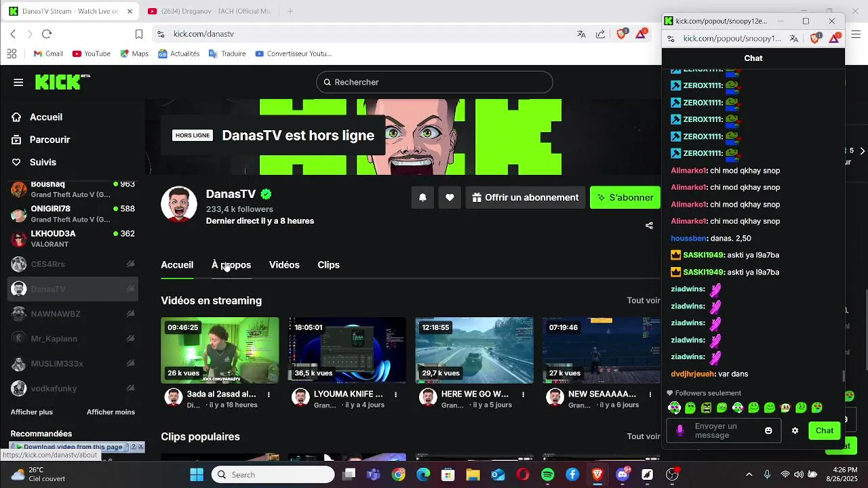This screenshot has width=868, height=488.
Task: Open LKHOUD3A channel in sidebar
Action: (73, 239)
